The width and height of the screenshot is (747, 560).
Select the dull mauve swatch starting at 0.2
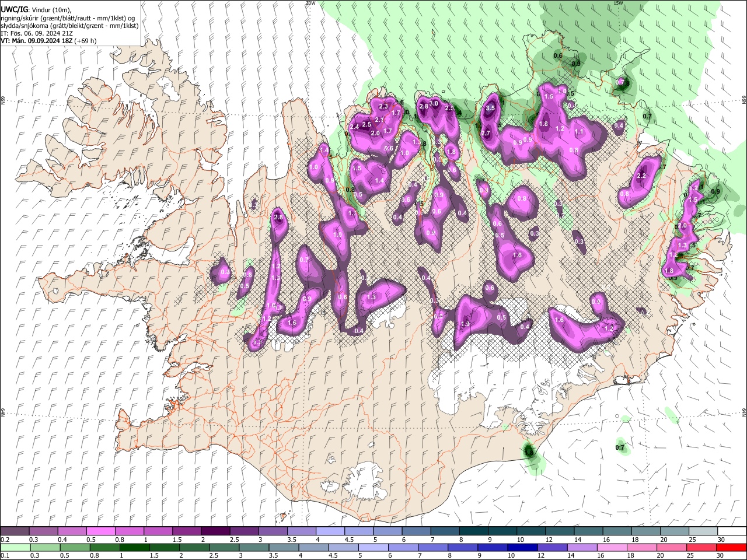pos(15,531)
